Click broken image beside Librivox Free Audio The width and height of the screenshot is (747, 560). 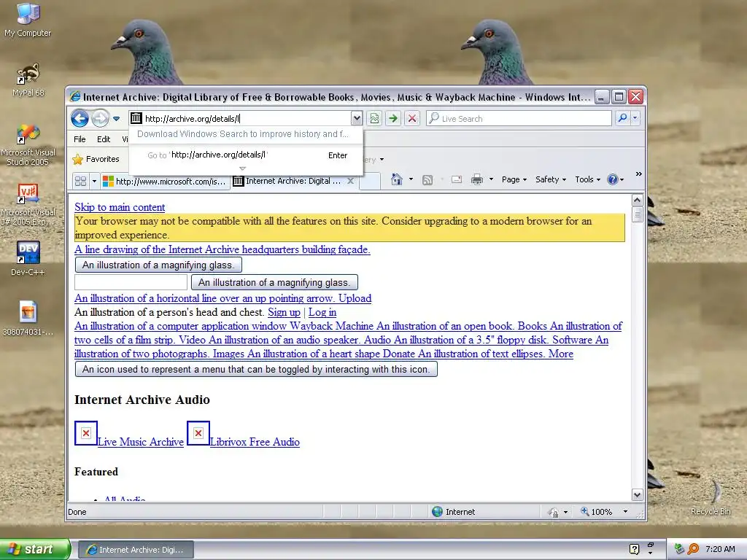(x=198, y=433)
